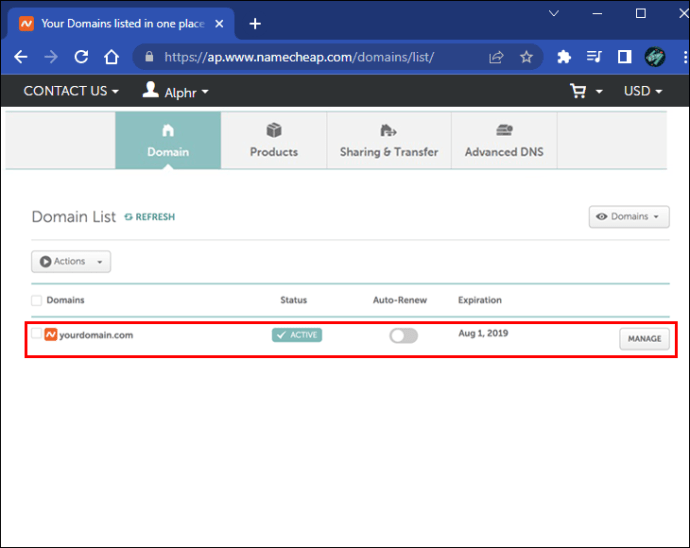Open the shopping cart icon
The image size is (690, 548).
point(578,91)
